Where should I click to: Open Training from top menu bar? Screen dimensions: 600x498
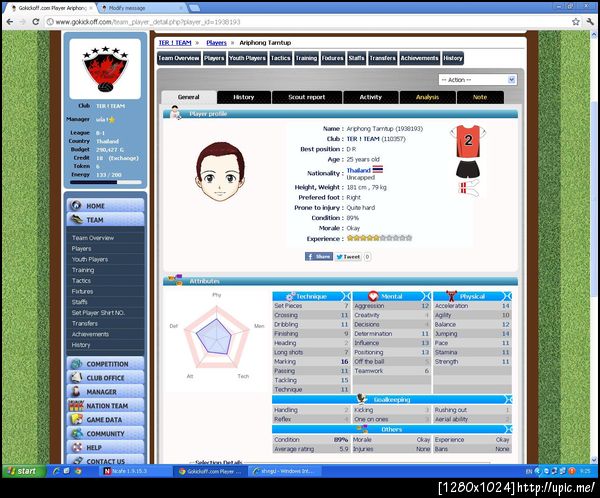306,58
